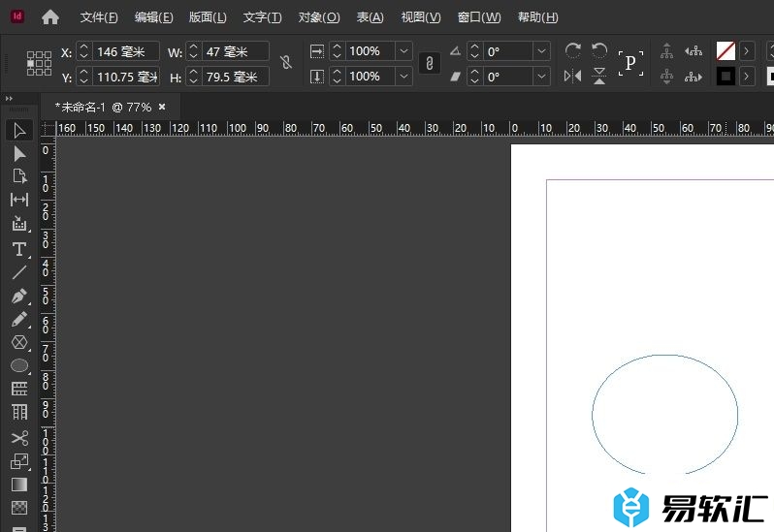Click the rotation angle stepper arrows

pos(475,51)
